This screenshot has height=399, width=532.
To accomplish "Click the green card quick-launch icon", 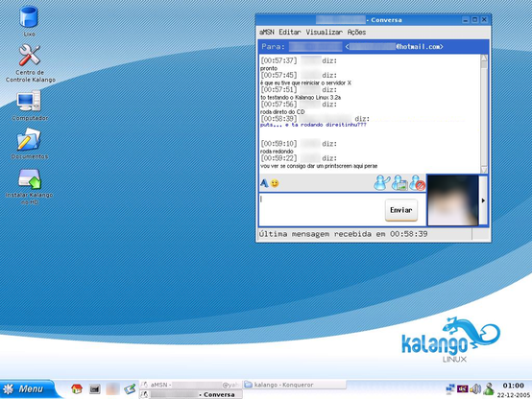I will [x=130, y=388].
